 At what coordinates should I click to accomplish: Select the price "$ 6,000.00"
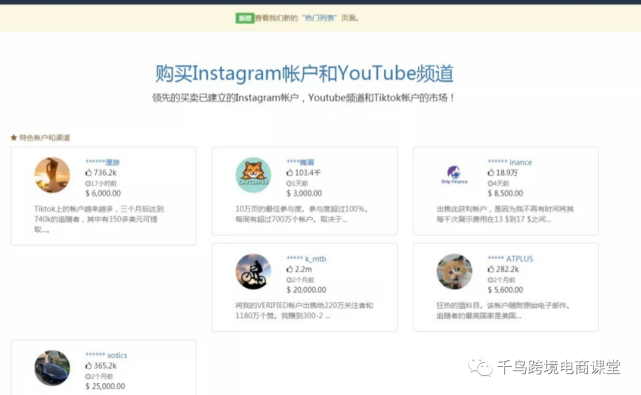click(x=103, y=193)
